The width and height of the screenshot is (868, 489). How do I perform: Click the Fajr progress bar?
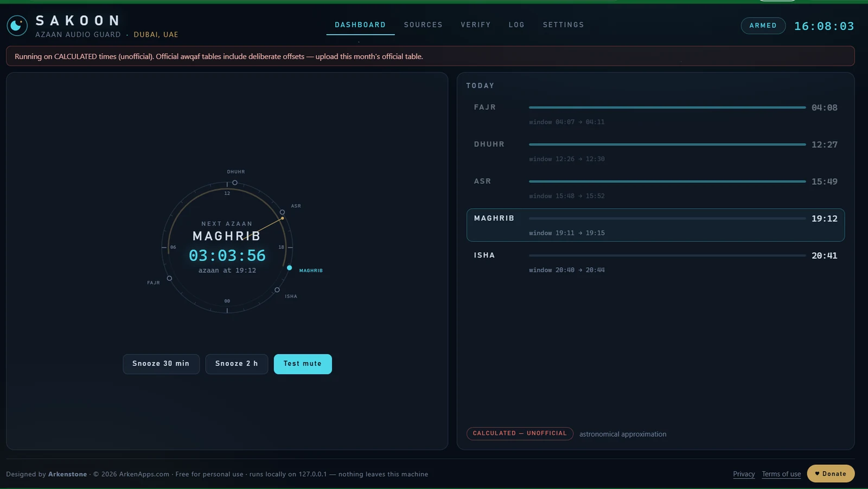pyautogui.click(x=667, y=107)
